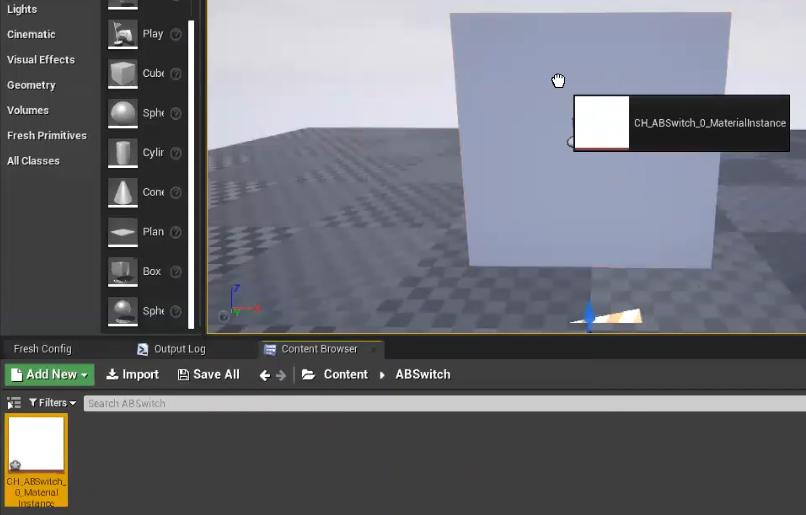Image resolution: width=806 pixels, height=515 pixels.
Task: Click the Output Log tab icon
Action: tap(142, 349)
